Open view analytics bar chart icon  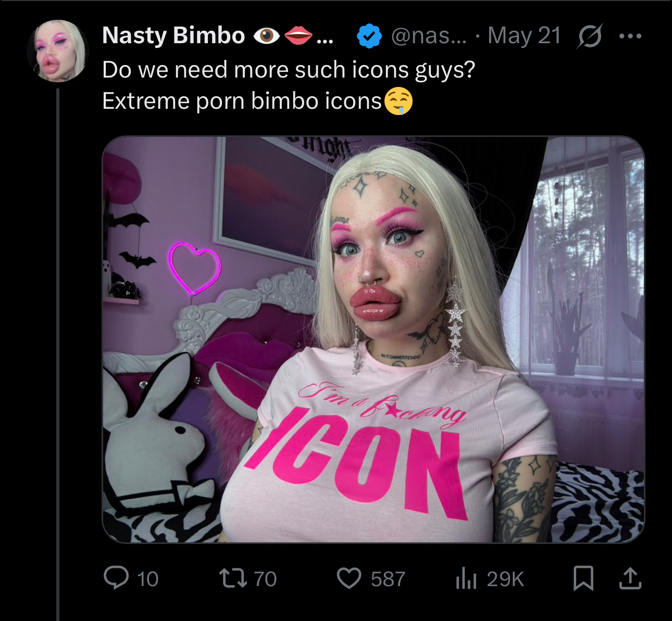coord(466,578)
